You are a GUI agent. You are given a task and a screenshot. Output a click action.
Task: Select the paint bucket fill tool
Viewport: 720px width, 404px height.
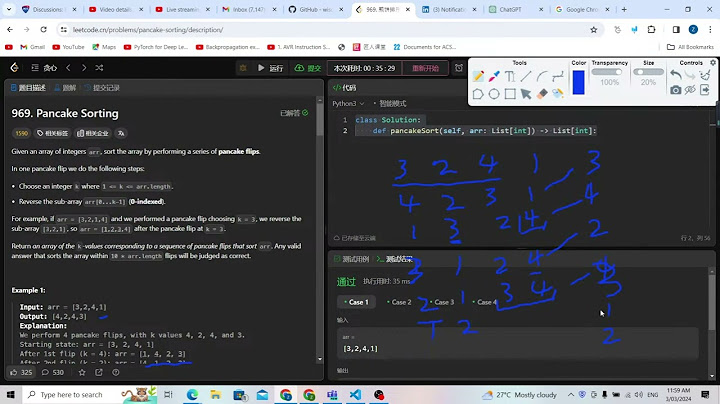pos(558,94)
